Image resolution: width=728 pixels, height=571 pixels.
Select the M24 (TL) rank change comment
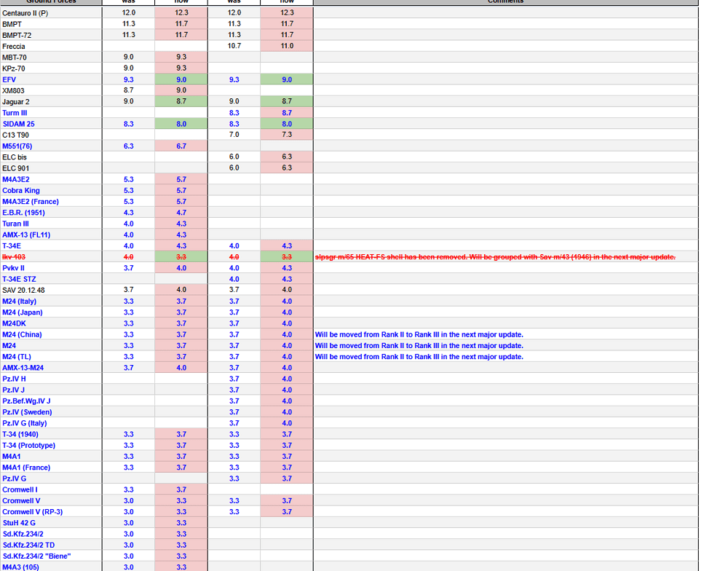point(419,357)
